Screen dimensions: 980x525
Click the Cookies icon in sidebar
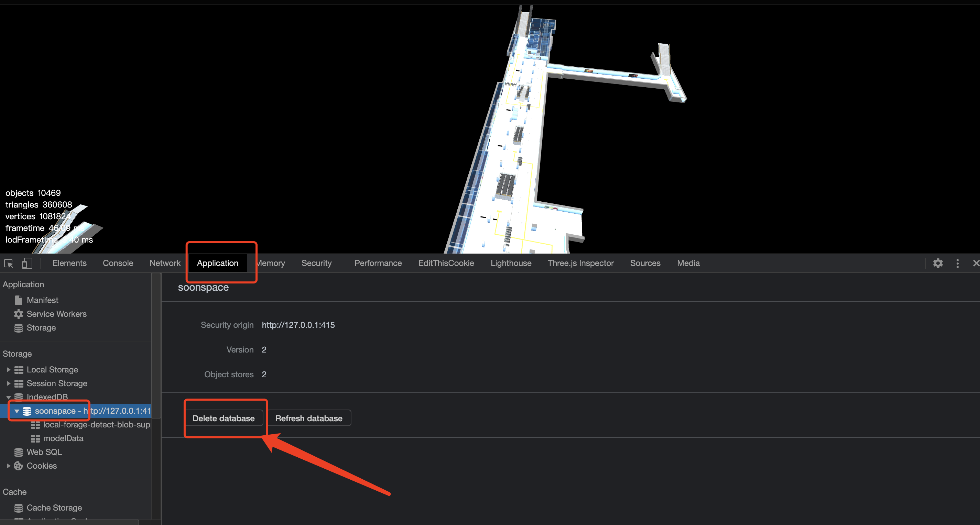pos(18,466)
